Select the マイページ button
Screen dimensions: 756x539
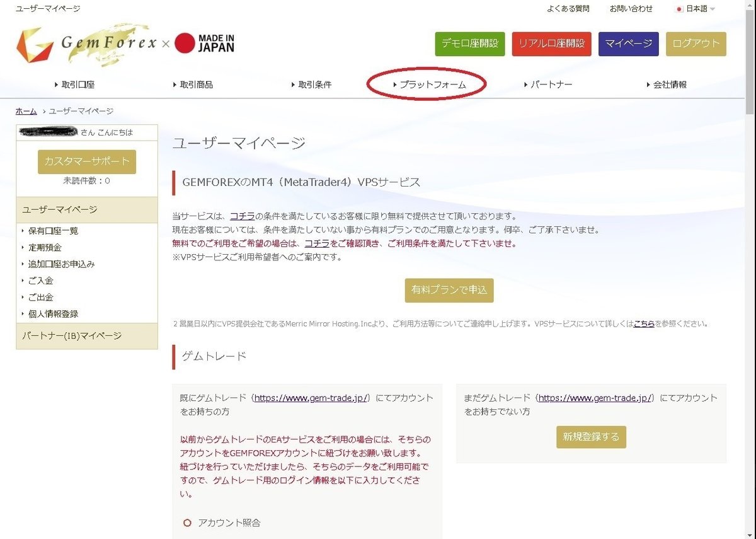coord(628,43)
